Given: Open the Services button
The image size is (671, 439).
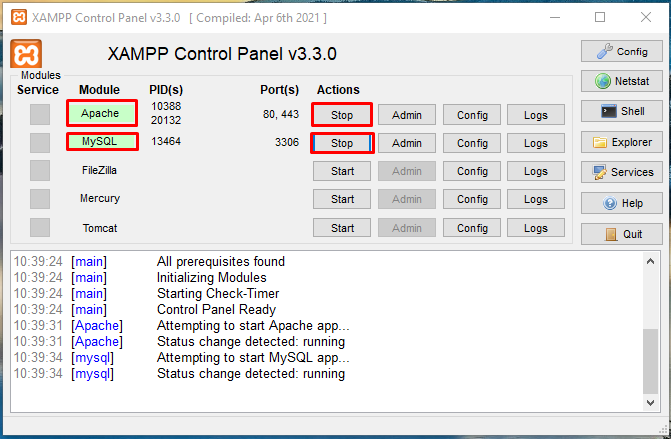Looking at the screenshot, I should [621, 172].
